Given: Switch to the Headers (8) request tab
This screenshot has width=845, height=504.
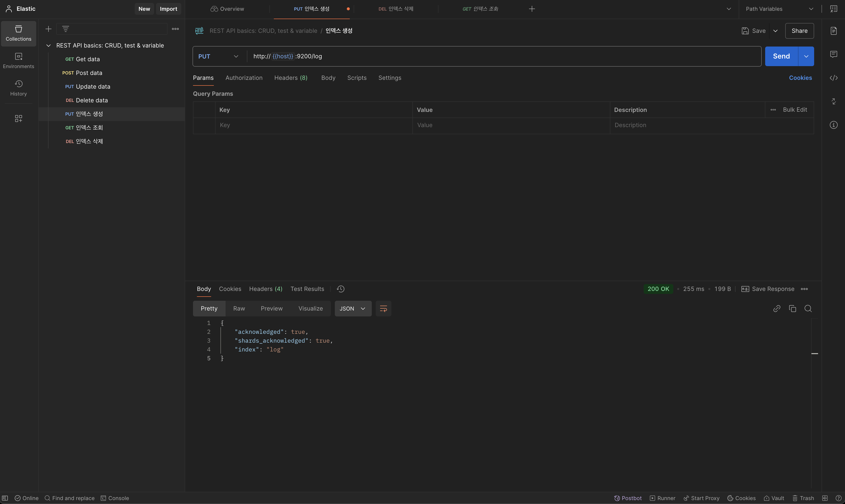Looking at the screenshot, I should (x=291, y=78).
